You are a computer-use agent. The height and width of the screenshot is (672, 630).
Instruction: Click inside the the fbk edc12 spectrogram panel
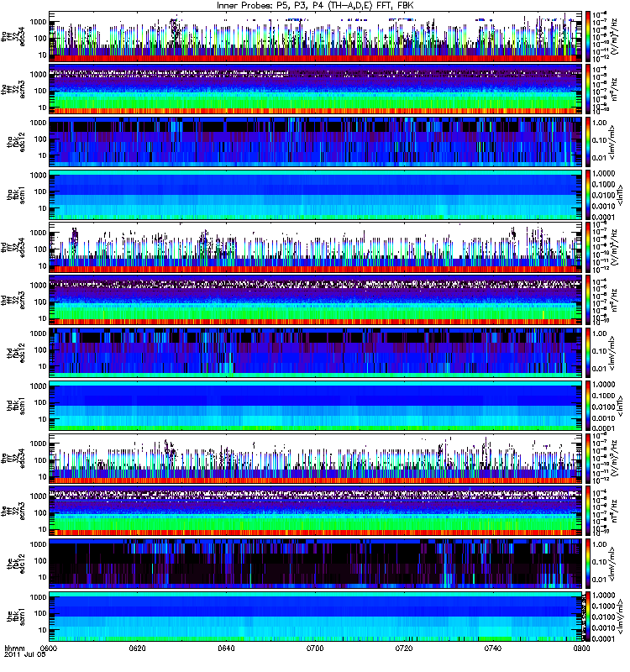tap(316, 564)
